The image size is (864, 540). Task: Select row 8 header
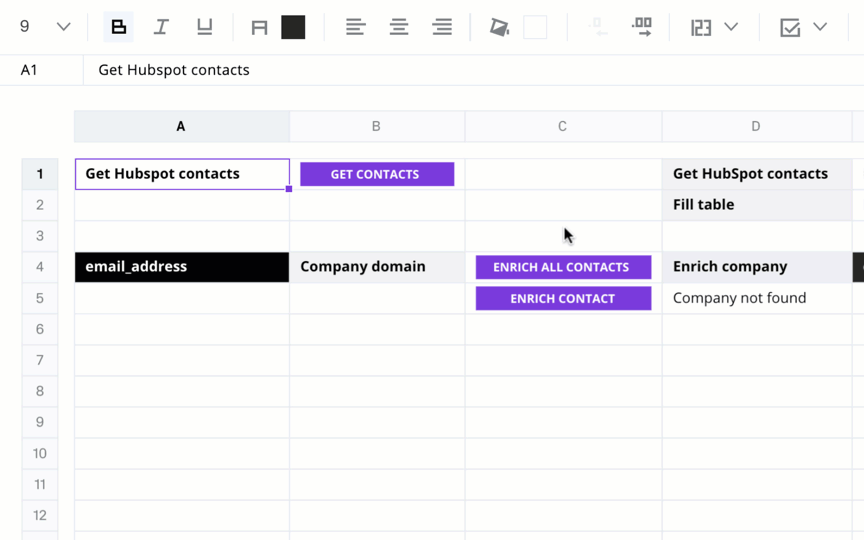point(40,391)
